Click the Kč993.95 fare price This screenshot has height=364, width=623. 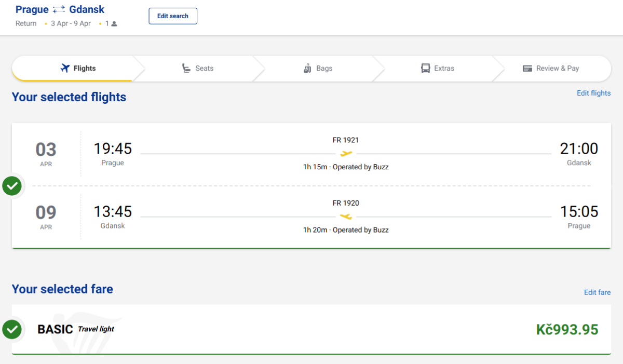tap(567, 330)
